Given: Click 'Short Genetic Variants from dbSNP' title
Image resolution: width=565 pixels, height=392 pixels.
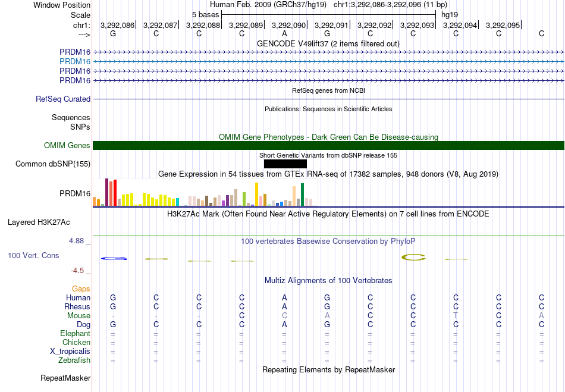Looking at the screenshot, I should tap(328, 155).
